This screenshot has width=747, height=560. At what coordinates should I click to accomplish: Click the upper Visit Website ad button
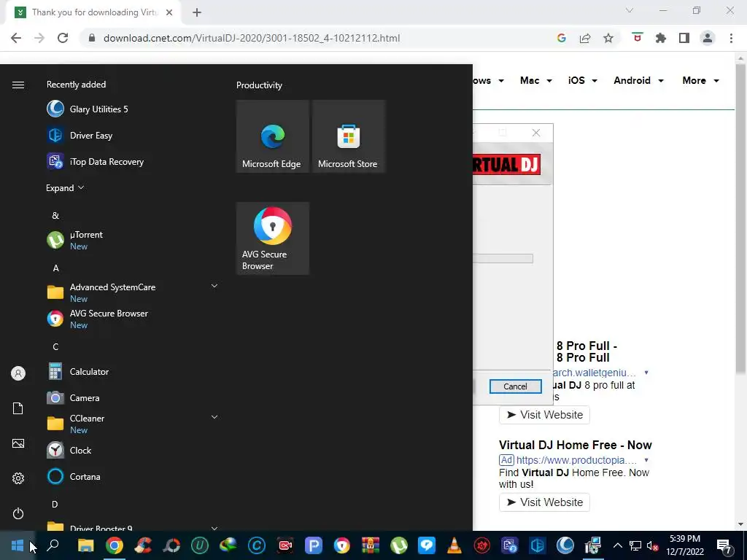tap(544, 415)
